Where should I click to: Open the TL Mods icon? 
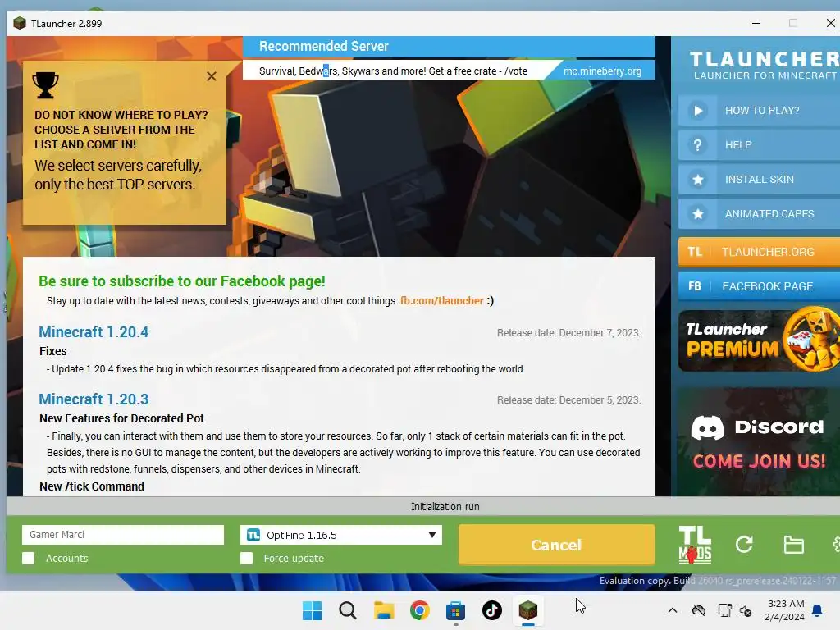[695, 545]
